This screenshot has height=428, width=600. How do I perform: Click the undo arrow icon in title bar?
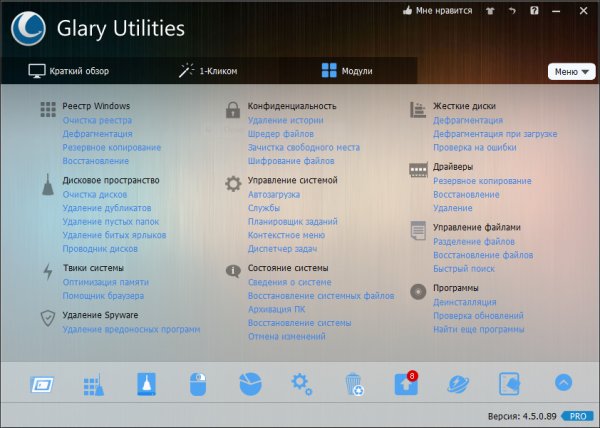point(512,11)
